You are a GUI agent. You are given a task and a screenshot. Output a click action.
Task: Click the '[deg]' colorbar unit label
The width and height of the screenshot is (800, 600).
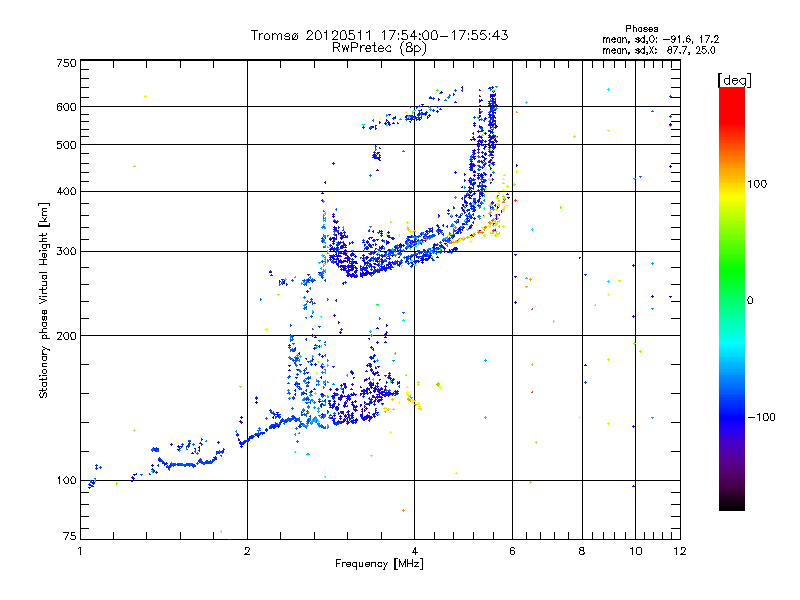pos(734,80)
